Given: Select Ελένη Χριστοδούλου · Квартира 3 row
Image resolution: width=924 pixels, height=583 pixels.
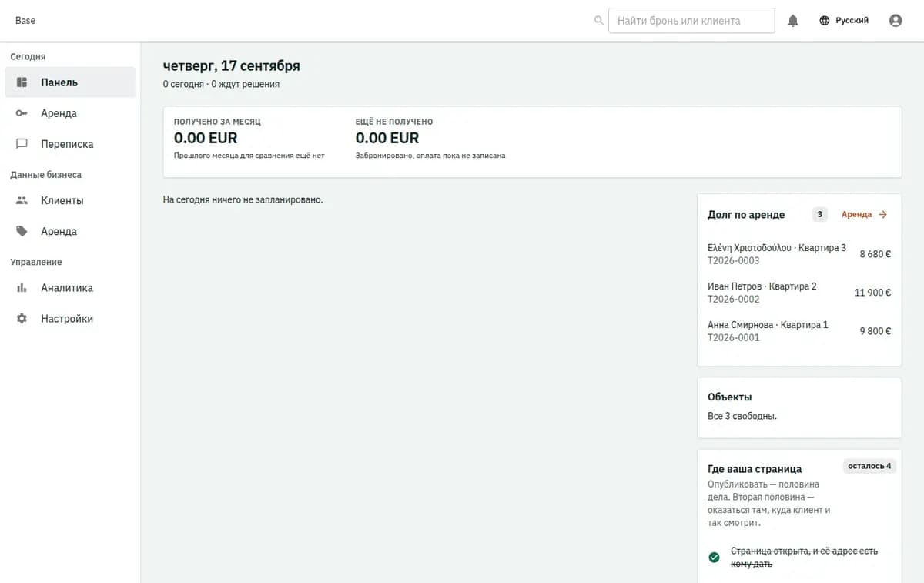Looking at the screenshot, I should pos(799,254).
